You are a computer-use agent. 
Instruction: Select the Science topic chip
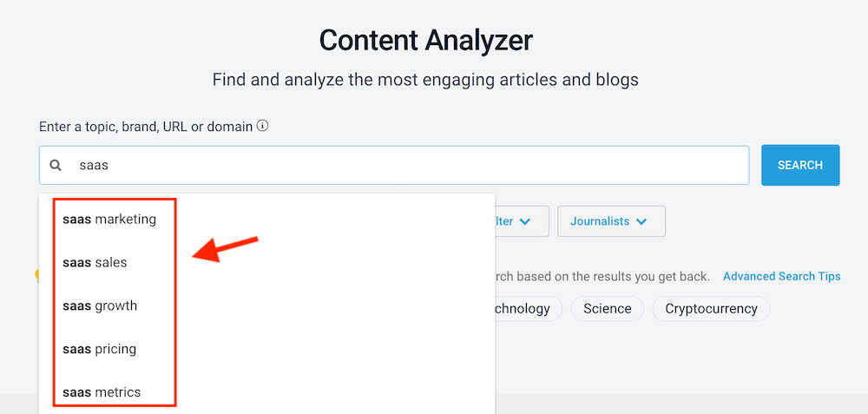607,309
